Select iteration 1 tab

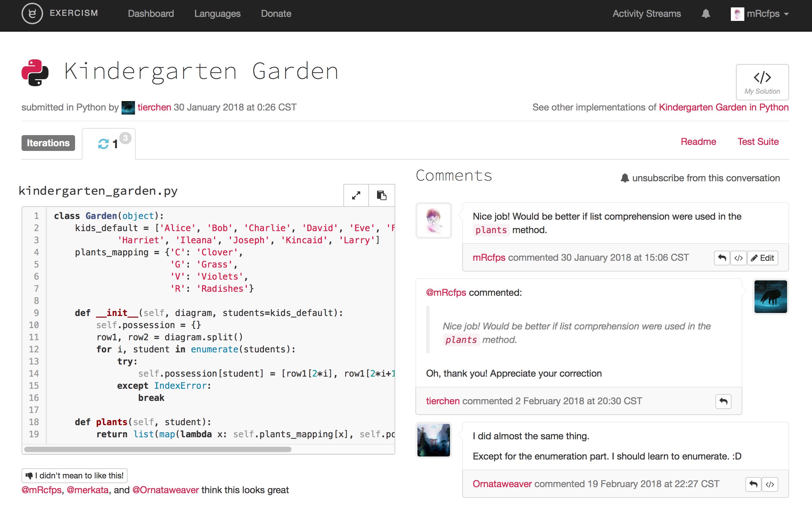(108, 144)
